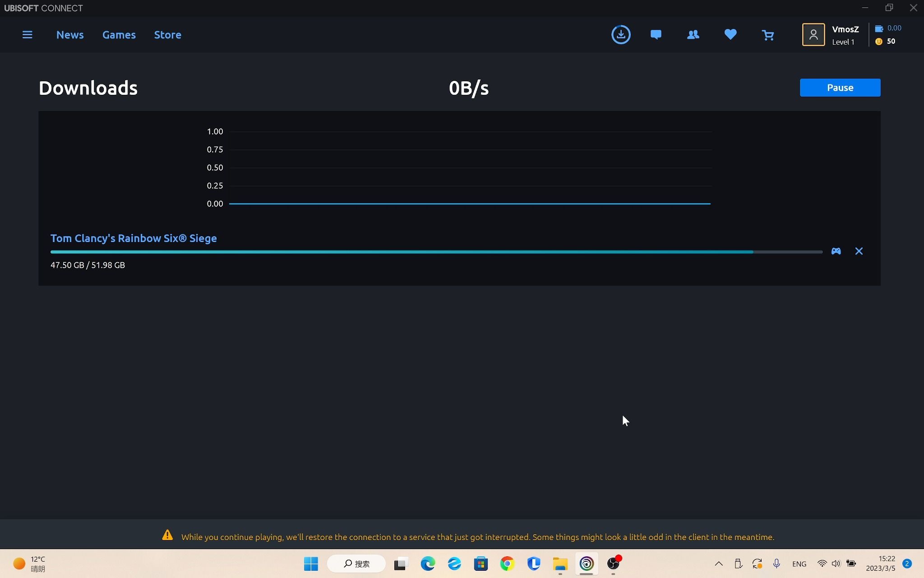Switch to the Games tab
This screenshot has width=924, height=578.
(x=119, y=35)
